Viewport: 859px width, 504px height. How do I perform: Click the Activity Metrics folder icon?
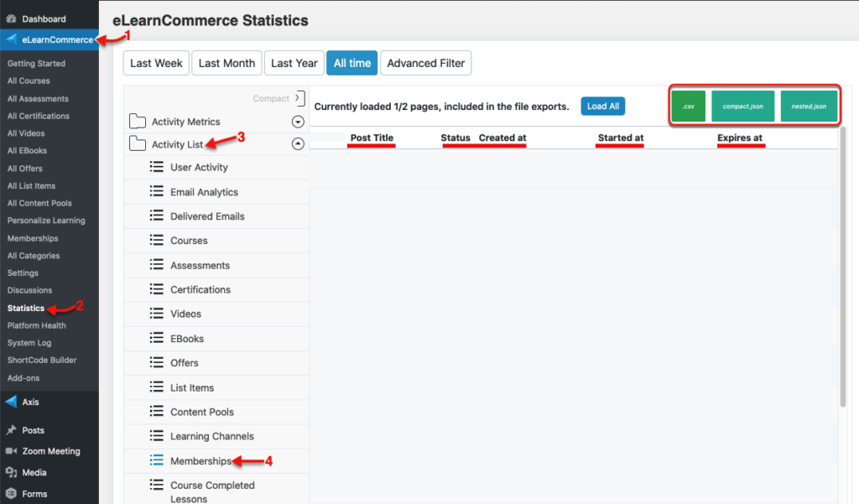pos(138,121)
